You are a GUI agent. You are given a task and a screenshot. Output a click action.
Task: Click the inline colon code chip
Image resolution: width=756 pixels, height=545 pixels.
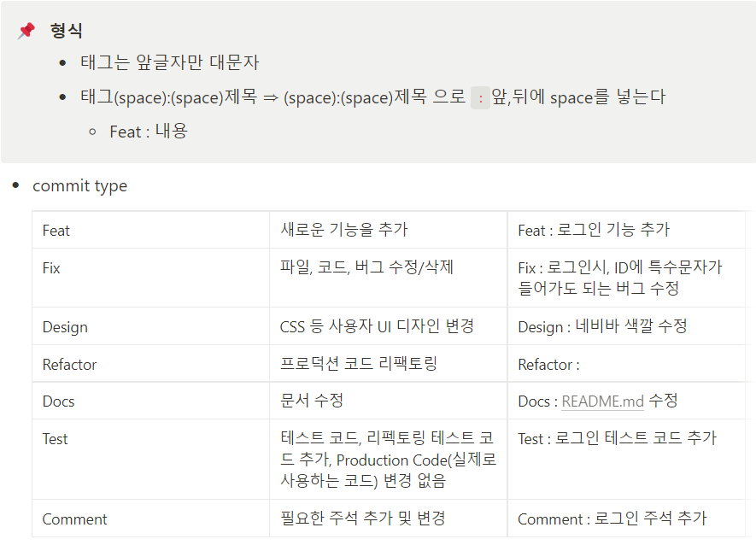tap(480, 98)
